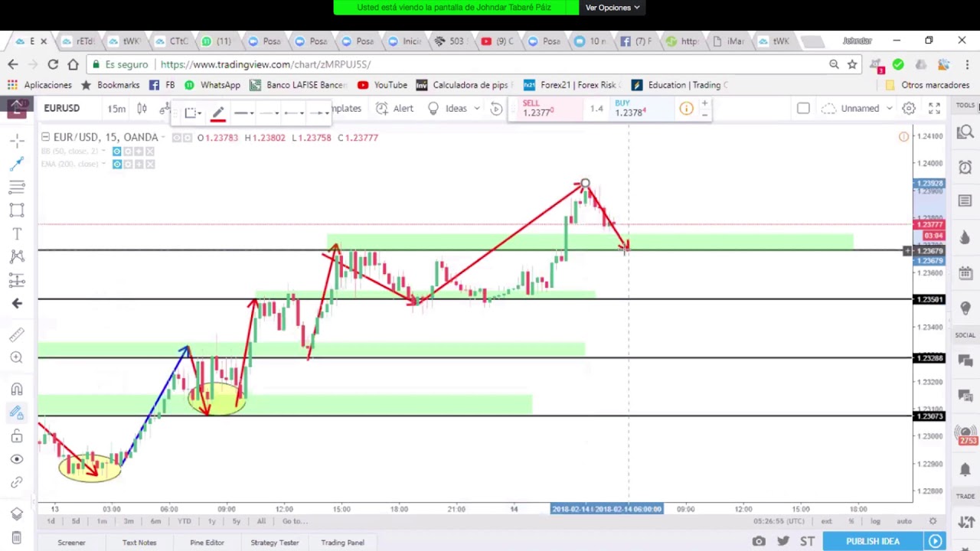Select the trend line drawing tool
The width and height of the screenshot is (980, 551).
[17, 163]
